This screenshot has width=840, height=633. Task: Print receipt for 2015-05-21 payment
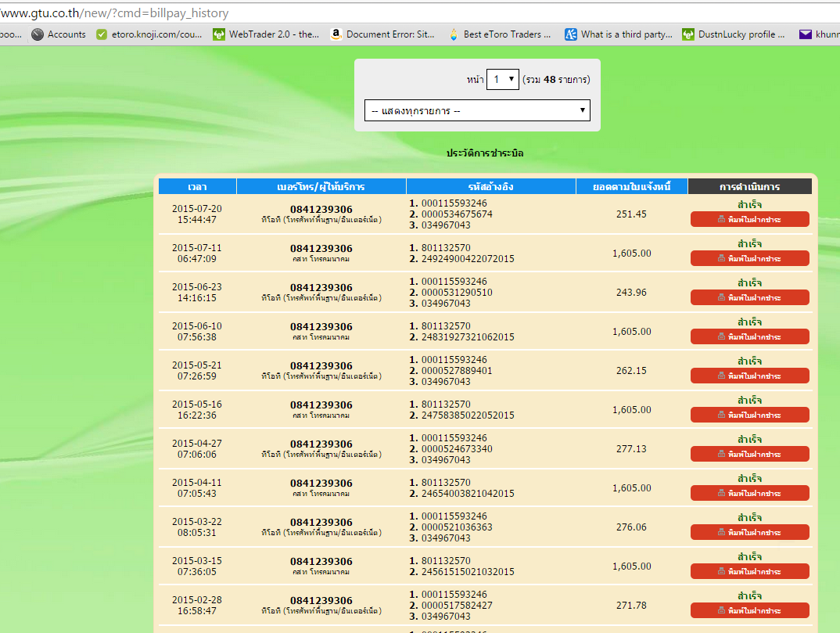(749, 376)
